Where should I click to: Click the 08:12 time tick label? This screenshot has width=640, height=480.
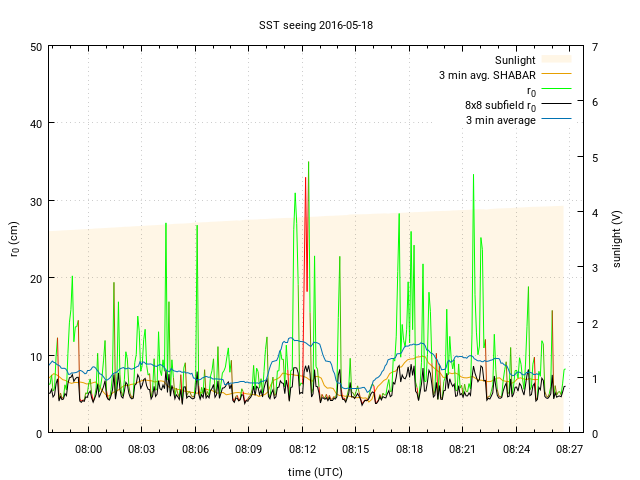coord(302,449)
